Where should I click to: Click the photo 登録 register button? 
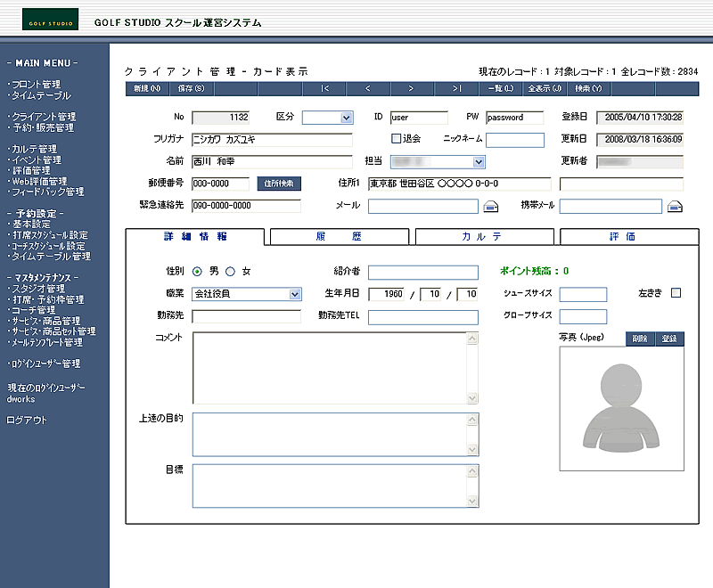(669, 339)
